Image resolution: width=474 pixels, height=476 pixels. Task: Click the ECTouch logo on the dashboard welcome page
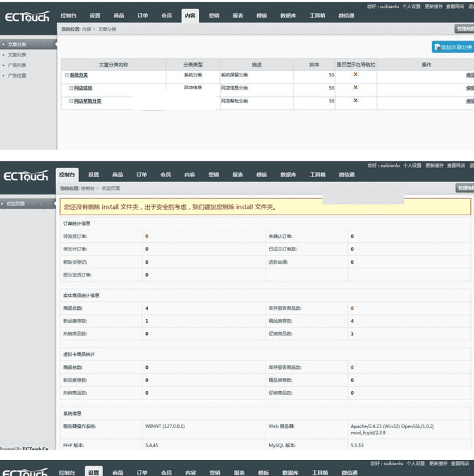(x=26, y=176)
